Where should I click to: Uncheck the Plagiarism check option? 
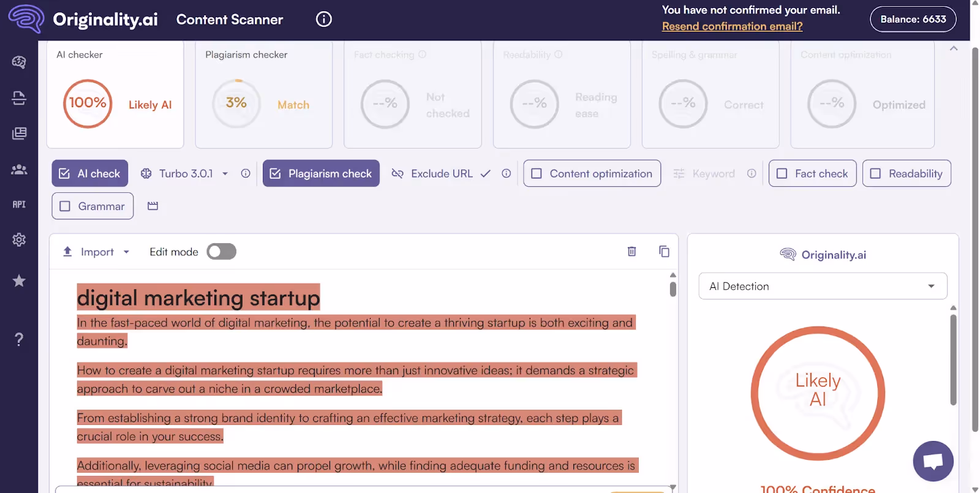(321, 173)
